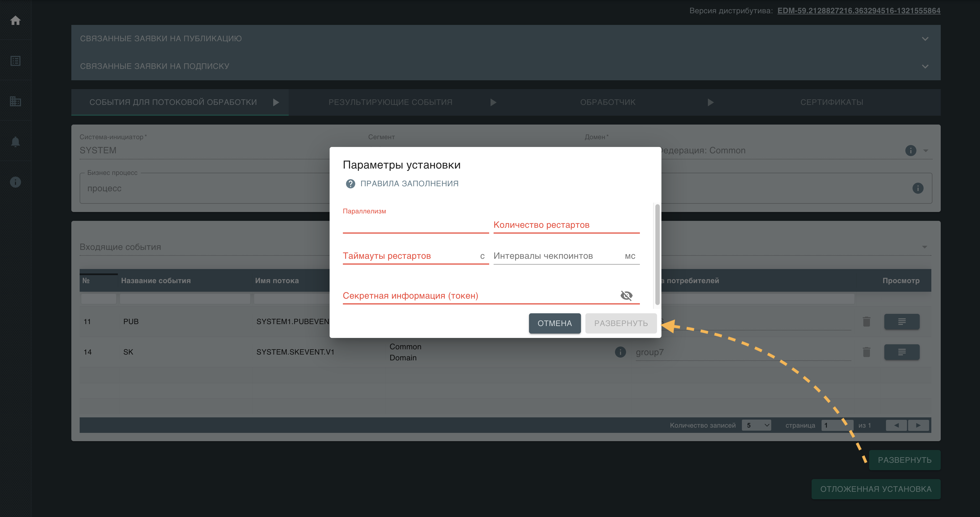
Task: Click info icon in the SK row
Action: tap(620, 352)
